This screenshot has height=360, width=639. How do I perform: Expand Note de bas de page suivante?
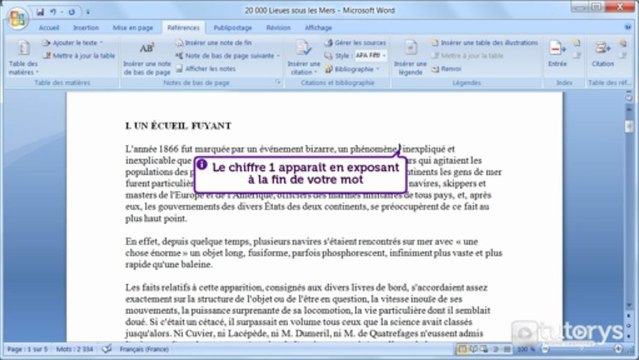tap(227, 56)
